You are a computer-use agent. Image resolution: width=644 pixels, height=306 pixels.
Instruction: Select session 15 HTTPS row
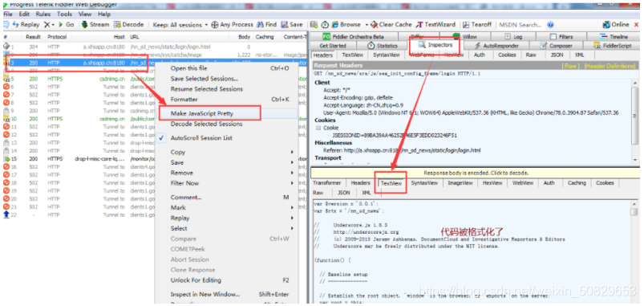point(156,159)
